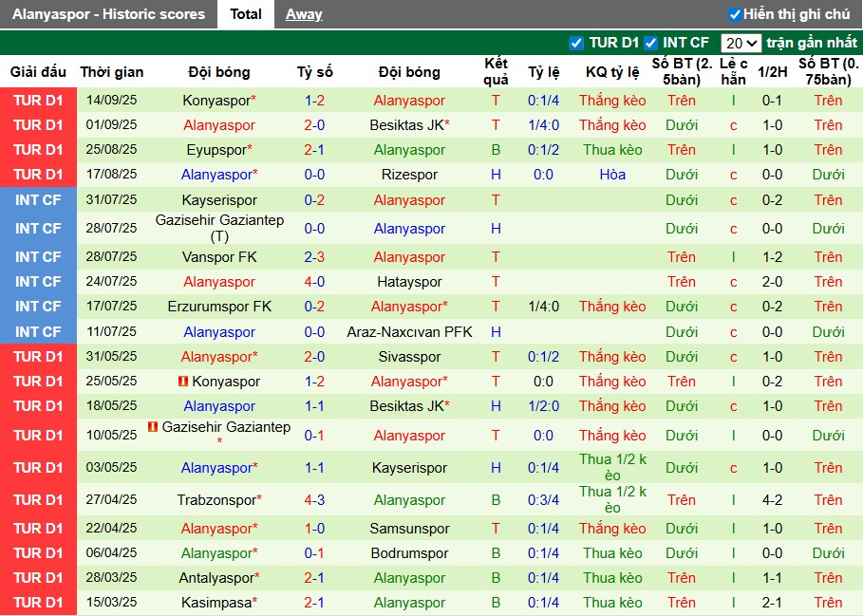Switch to the Total tab
Viewport: 863px width, 616px height.
click(x=246, y=14)
